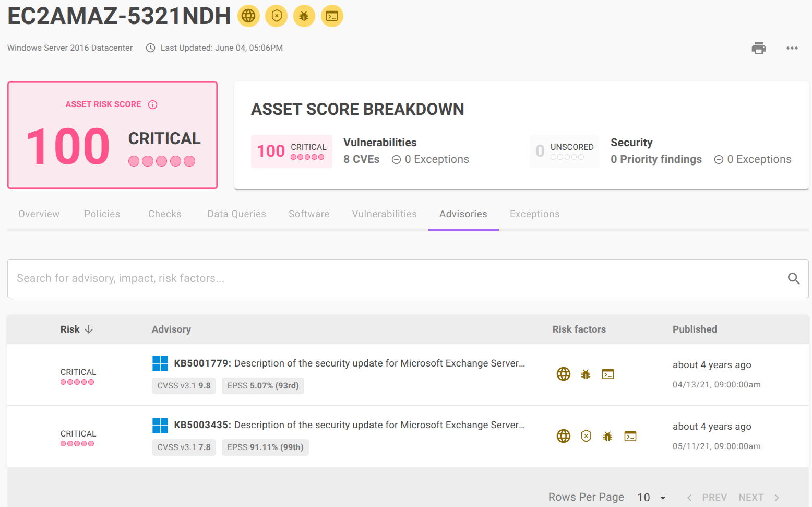The image size is (812, 507).
Task: Click the asset risk score info icon
Action: pos(152,104)
